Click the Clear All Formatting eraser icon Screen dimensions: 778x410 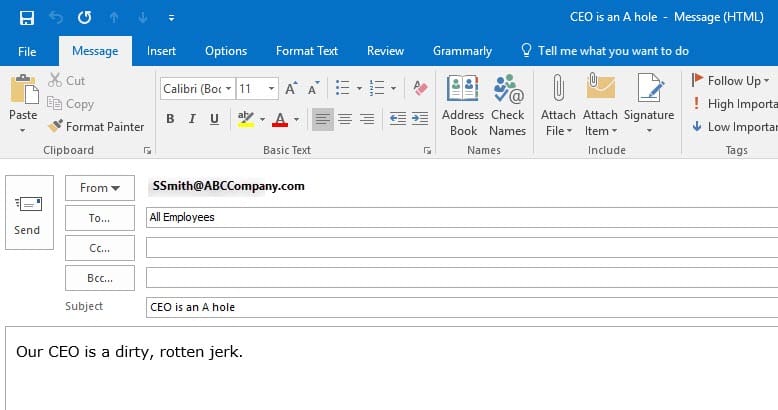(x=420, y=88)
